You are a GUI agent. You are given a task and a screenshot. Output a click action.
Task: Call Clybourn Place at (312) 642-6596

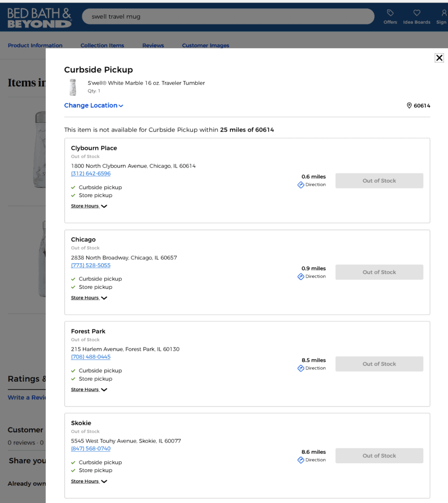click(x=91, y=173)
